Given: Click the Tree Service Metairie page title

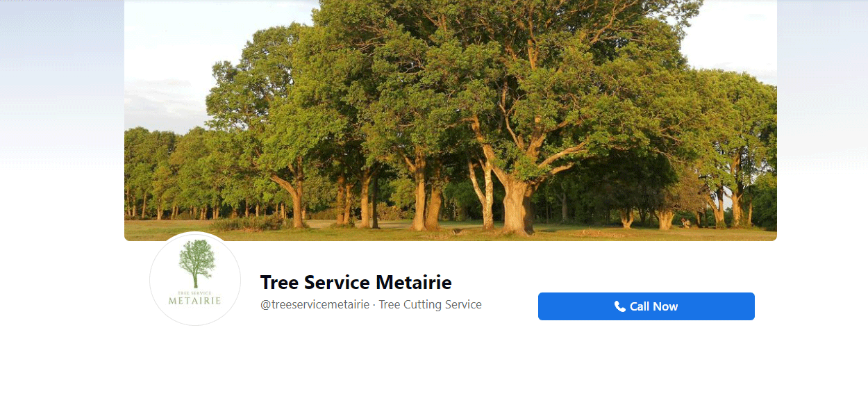Looking at the screenshot, I should [356, 283].
